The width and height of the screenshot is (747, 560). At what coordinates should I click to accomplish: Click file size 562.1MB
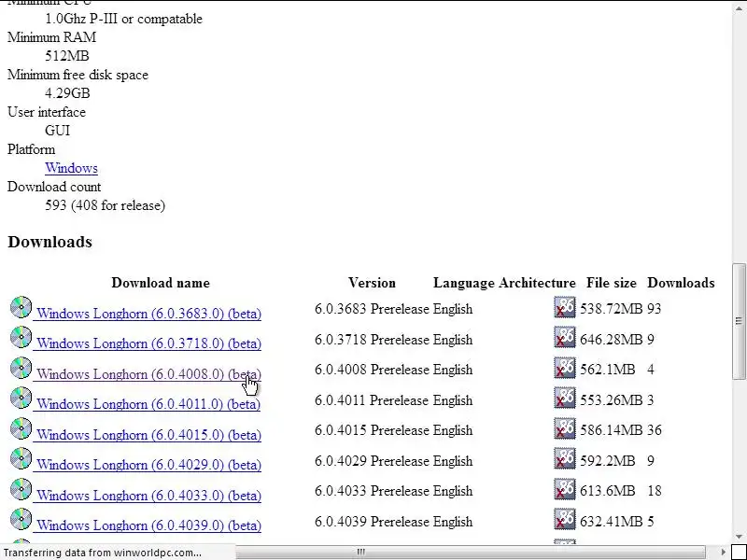(608, 370)
